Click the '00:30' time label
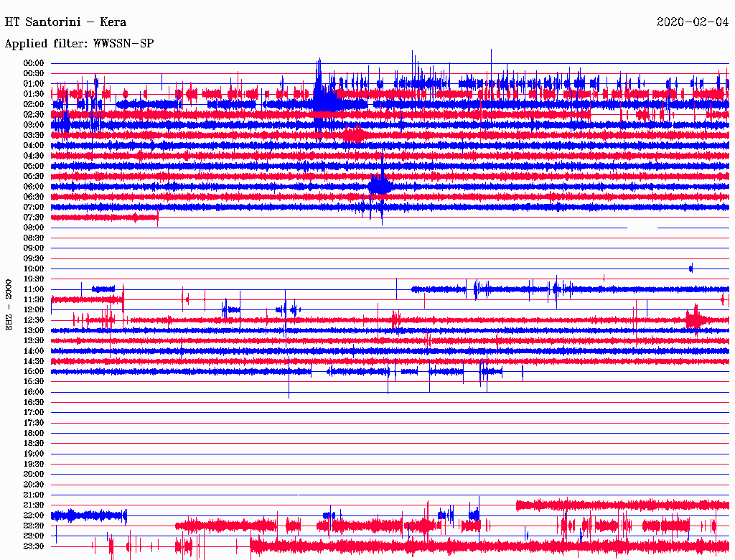Viewport: 735px width, 560px height. coord(34,74)
